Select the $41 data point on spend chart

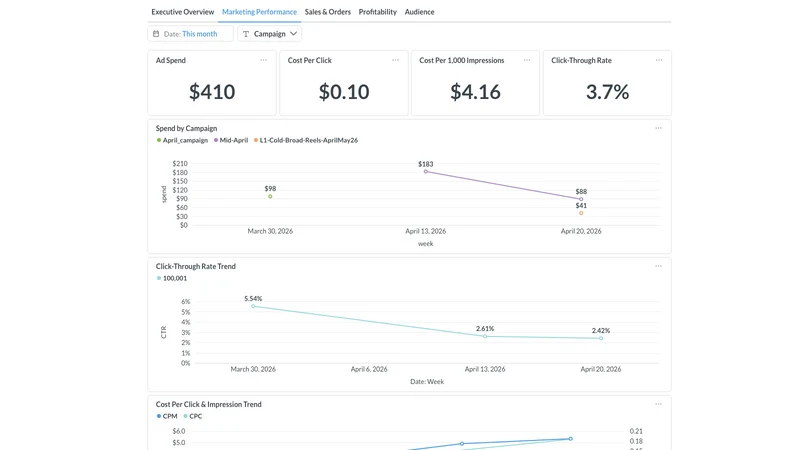point(581,213)
